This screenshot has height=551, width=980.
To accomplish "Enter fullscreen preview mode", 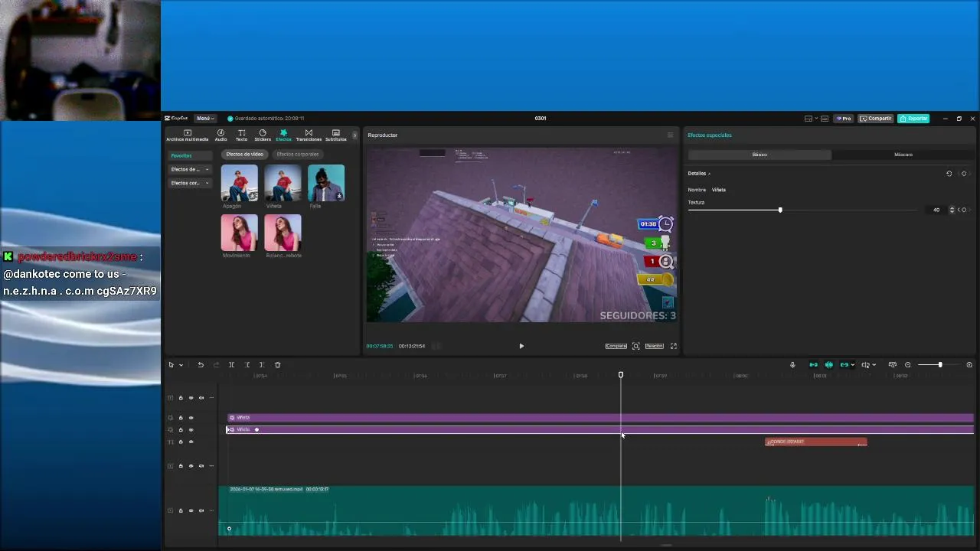I will (x=674, y=346).
